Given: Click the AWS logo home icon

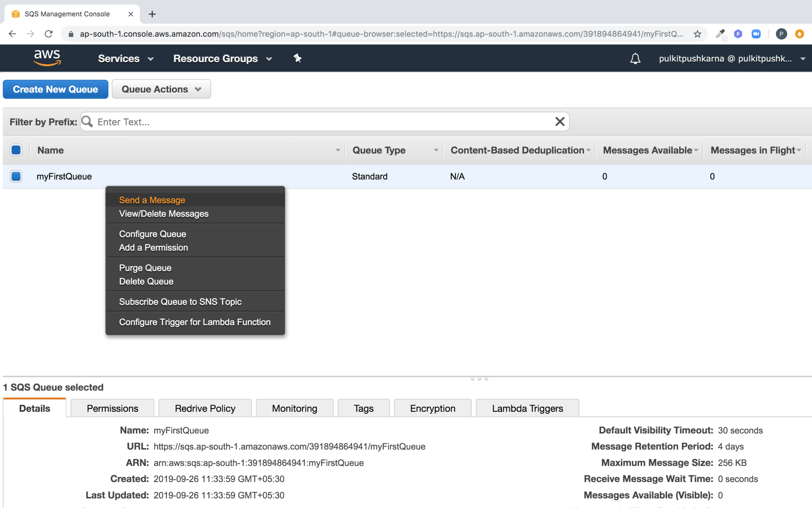Looking at the screenshot, I should (47, 58).
